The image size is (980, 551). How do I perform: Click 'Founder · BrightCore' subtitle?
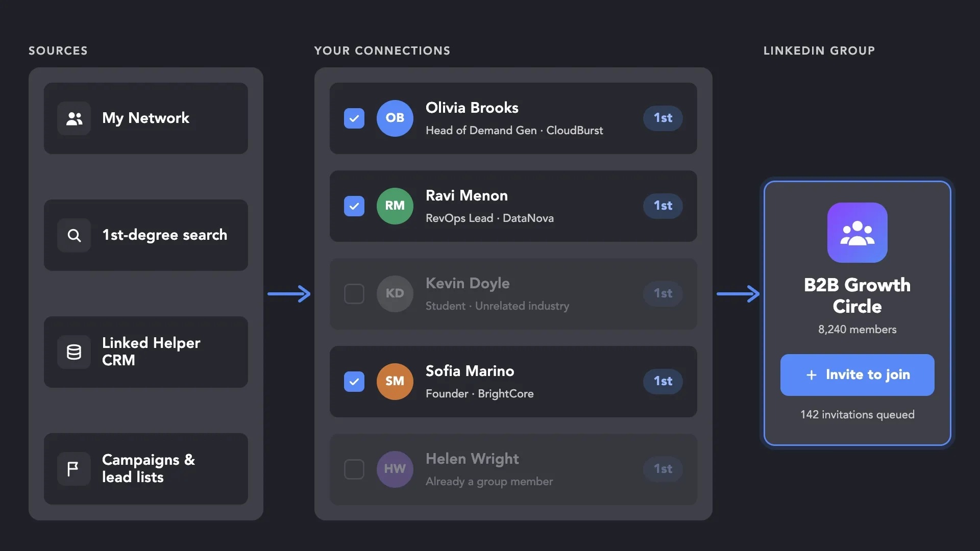480,394
